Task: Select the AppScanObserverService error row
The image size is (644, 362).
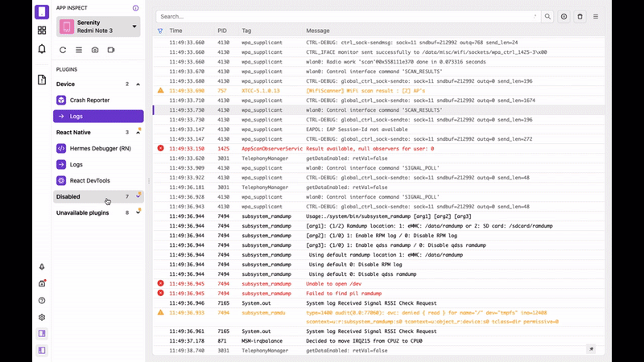Action: 378,149
